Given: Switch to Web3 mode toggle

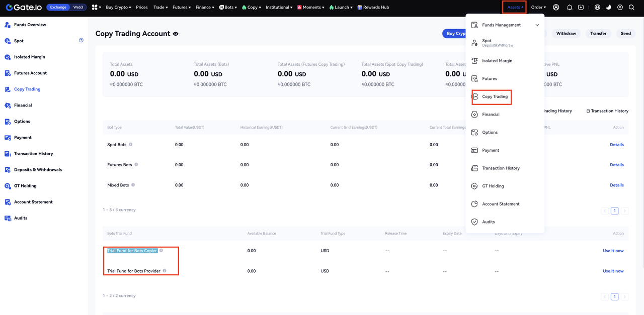Looking at the screenshot, I should 78,8.
